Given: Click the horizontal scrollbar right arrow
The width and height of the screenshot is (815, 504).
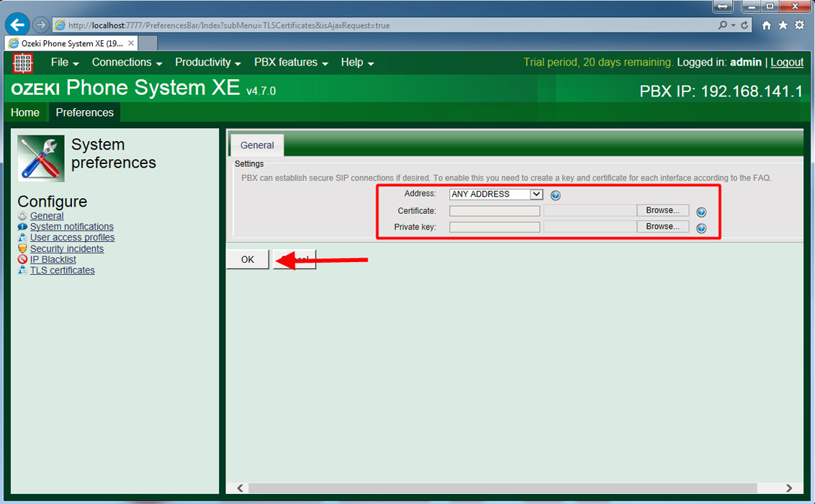Looking at the screenshot, I should point(789,488).
